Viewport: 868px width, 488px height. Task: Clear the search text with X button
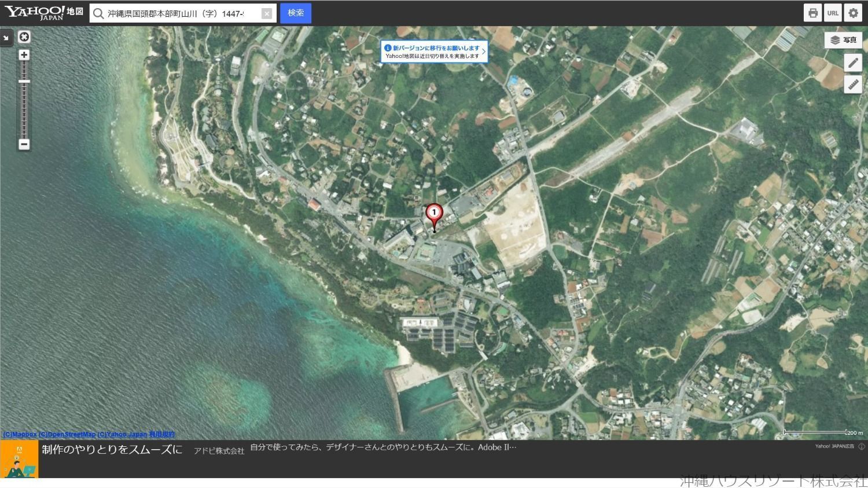[x=267, y=13]
